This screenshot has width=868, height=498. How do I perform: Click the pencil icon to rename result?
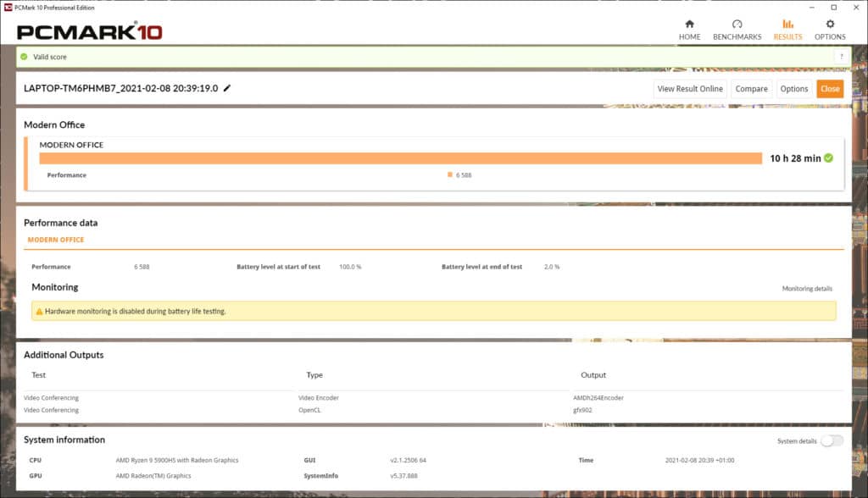pos(227,88)
